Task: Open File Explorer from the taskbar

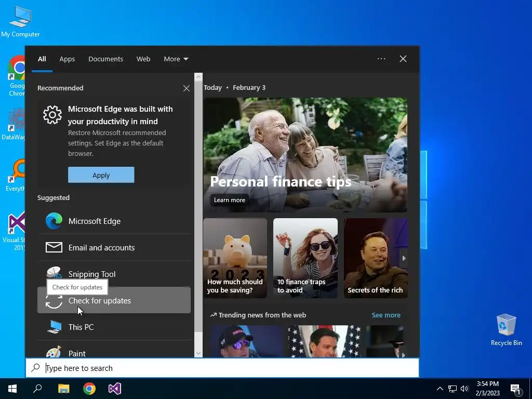Action: tap(63, 389)
